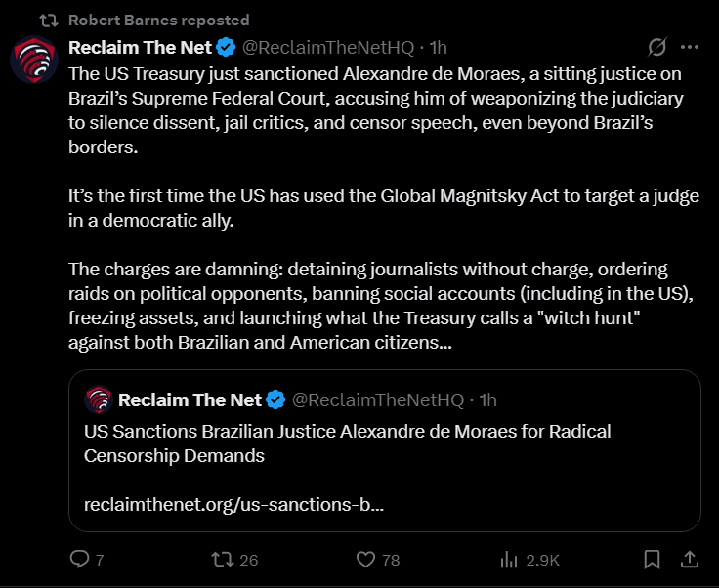Click the repost arrows icon beside Robert Barnes
This screenshot has width=719, height=588.
(x=49, y=21)
